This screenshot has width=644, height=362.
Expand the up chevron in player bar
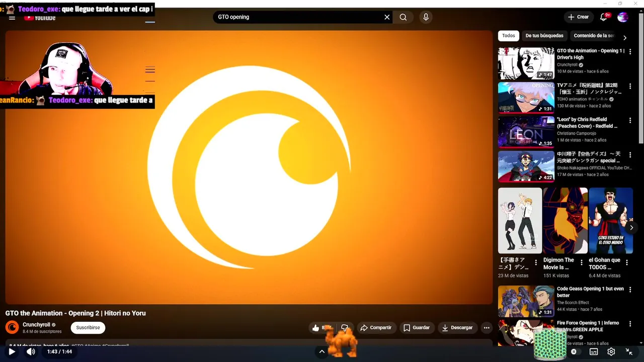pos(322,352)
